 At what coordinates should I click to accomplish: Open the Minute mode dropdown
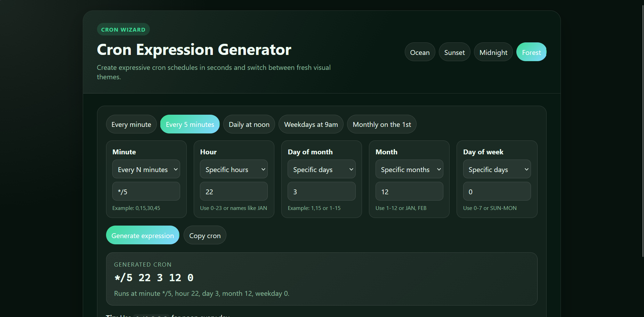click(x=146, y=169)
